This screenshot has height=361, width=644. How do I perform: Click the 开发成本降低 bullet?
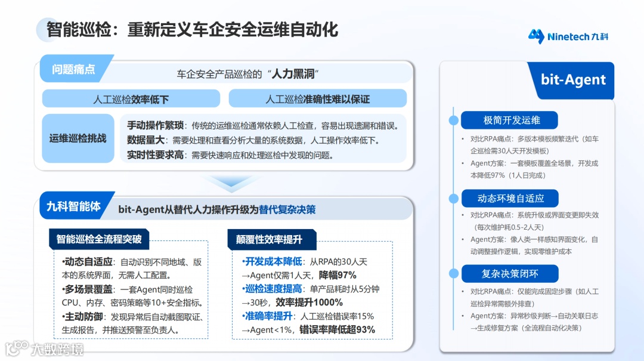304,268
